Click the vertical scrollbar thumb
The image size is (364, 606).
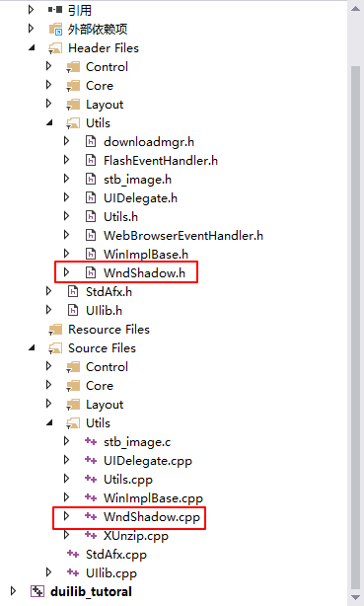click(356, 327)
